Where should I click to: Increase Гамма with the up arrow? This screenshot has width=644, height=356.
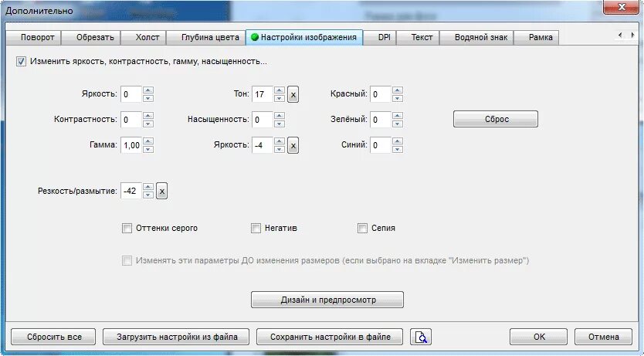point(148,141)
